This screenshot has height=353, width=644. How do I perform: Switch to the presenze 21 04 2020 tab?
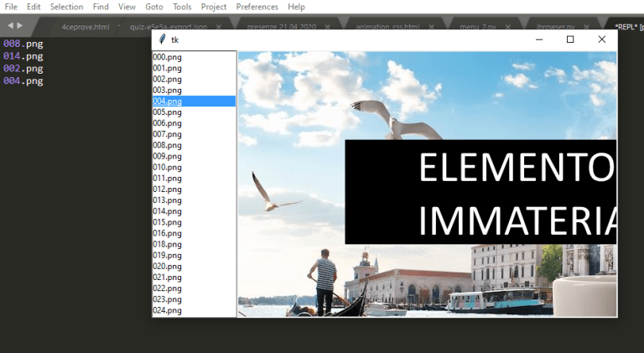pos(282,27)
